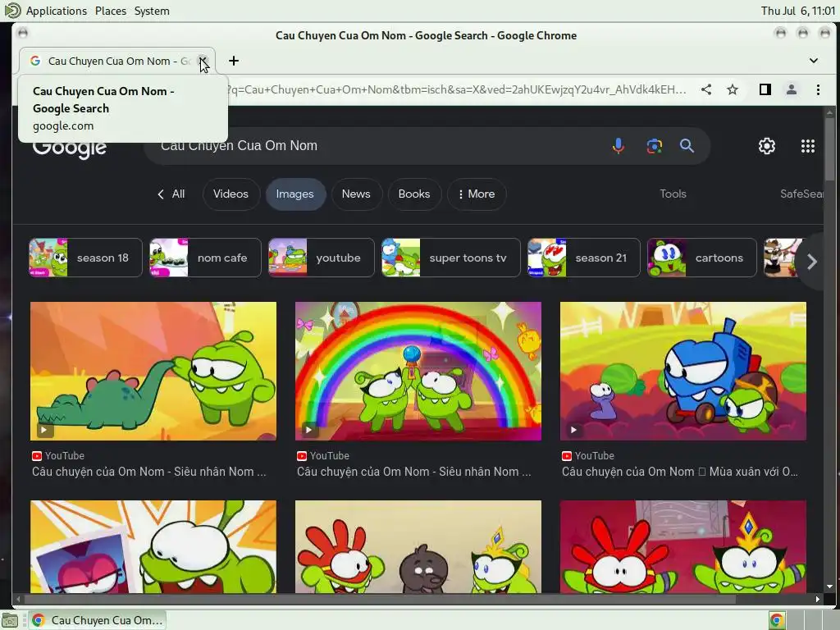This screenshot has width=840, height=630.
Task: Select the cartoons suggestion chip
Action: pyautogui.click(x=702, y=258)
